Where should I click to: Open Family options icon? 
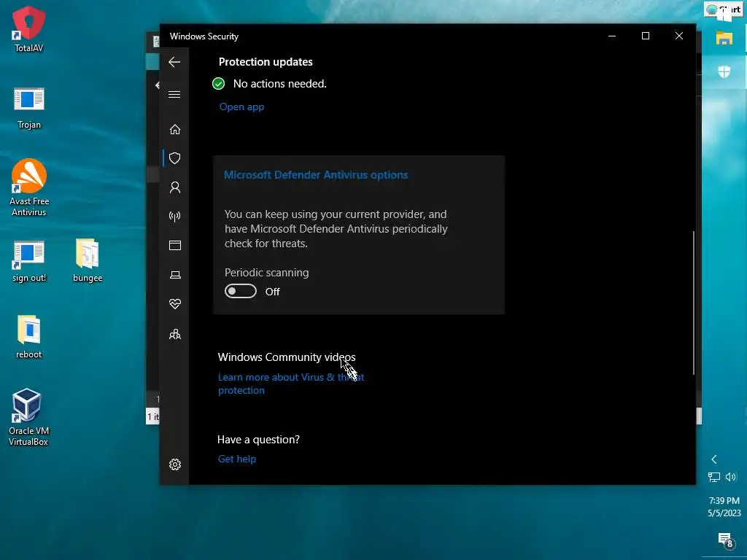[x=175, y=334]
